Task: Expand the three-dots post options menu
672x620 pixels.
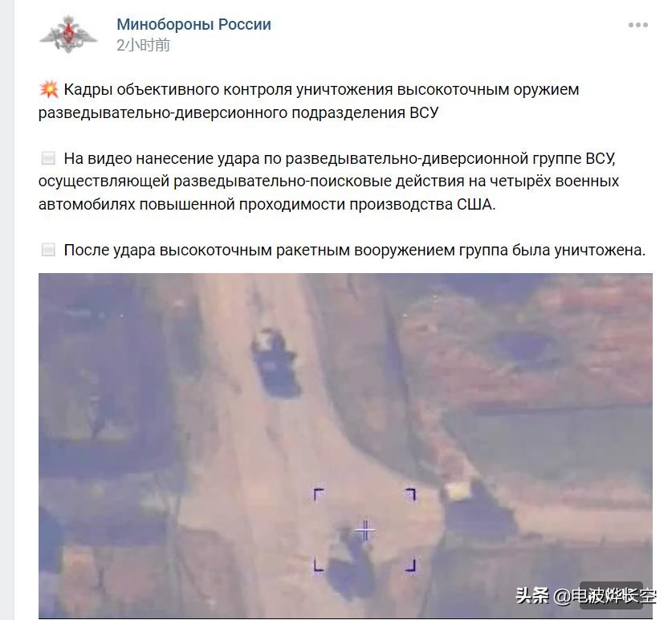Action: [637, 25]
